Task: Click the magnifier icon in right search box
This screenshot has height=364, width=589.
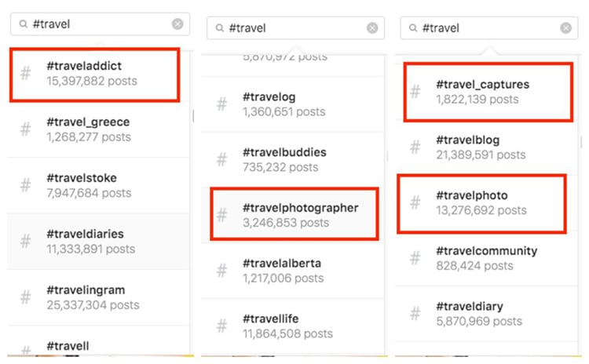Action: 412,28
